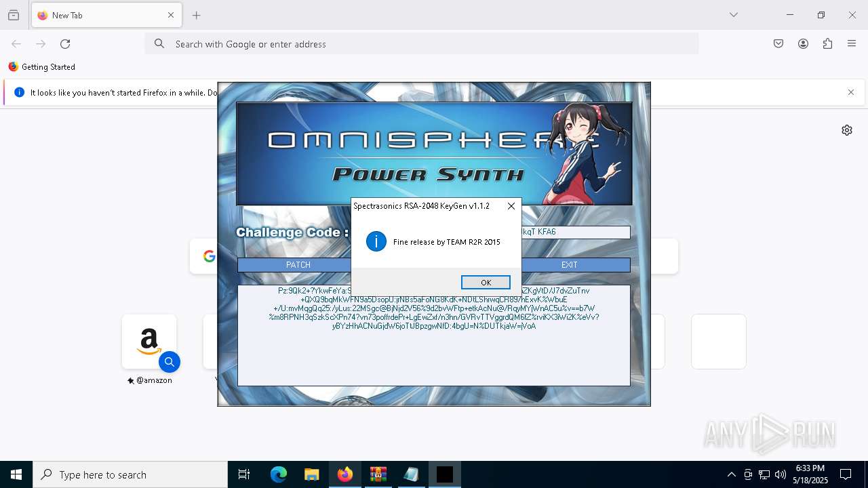This screenshot has height=488, width=868.
Task: Switch to the black keygen taskbar icon
Action: [445, 474]
